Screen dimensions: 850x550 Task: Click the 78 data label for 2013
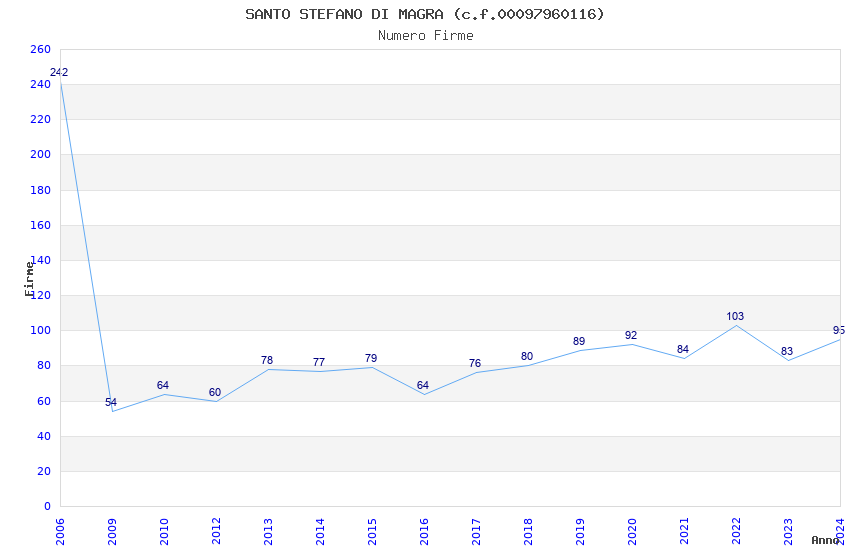tap(267, 360)
